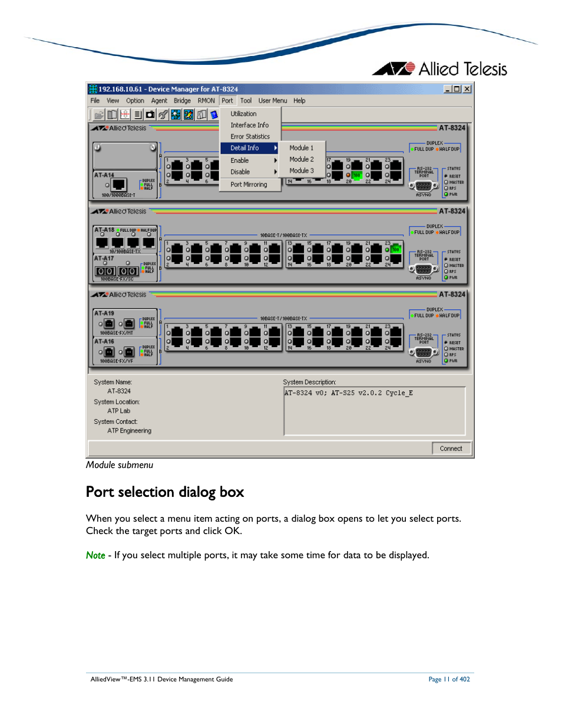Open the Agent menu

point(159,101)
